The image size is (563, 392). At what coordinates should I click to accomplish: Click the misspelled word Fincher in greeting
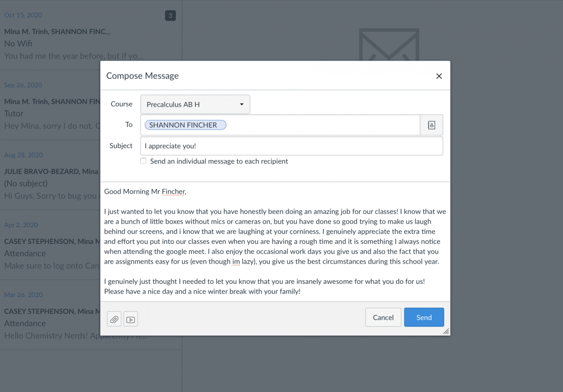tap(174, 192)
